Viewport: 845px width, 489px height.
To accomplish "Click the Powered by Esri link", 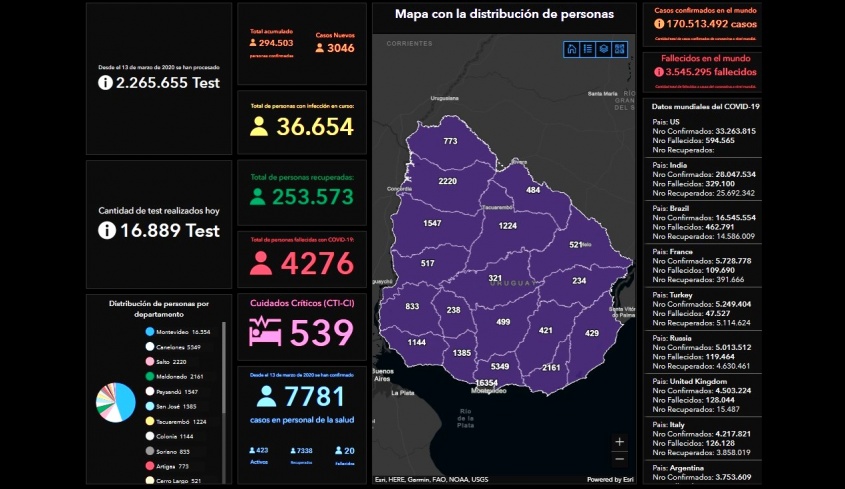I will tap(609, 479).
